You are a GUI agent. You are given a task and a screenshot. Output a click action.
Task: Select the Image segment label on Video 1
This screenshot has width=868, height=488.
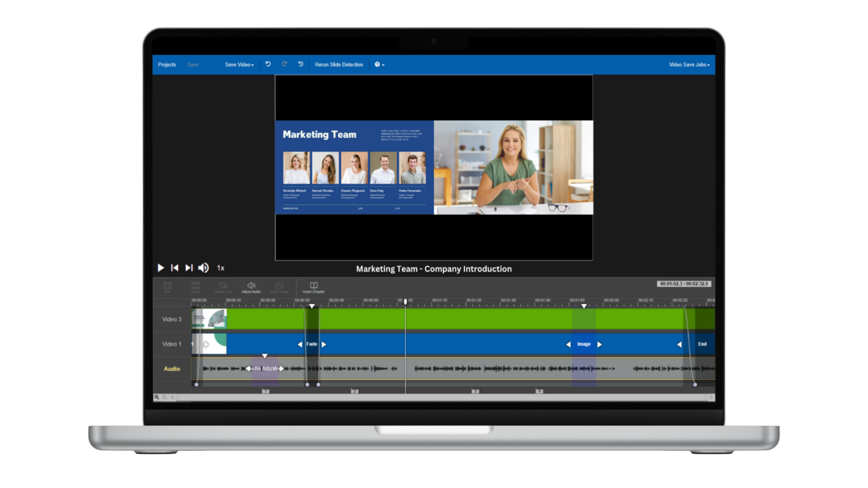tap(584, 344)
